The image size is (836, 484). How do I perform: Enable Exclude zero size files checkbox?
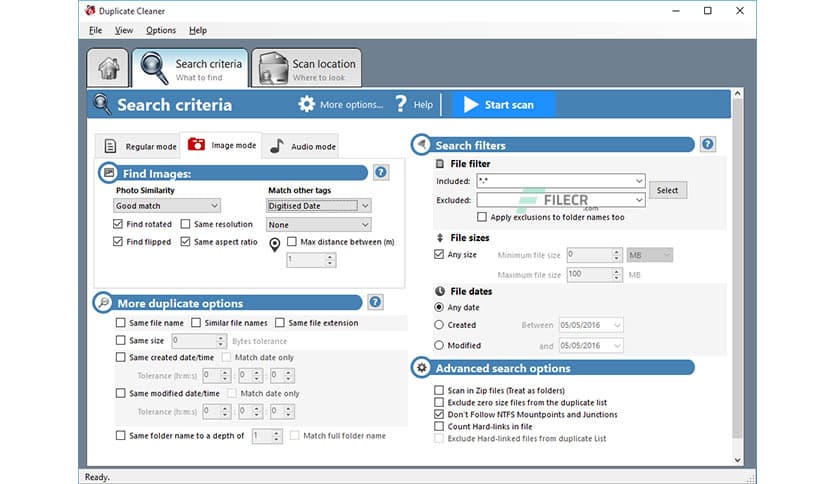[439, 402]
